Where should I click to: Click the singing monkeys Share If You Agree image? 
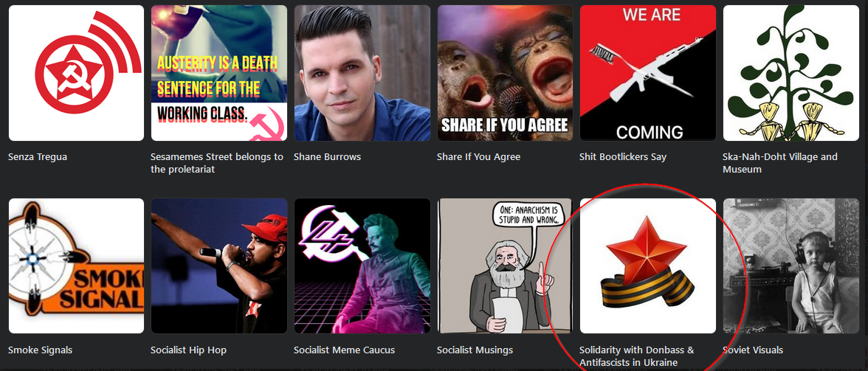pyautogui.click(x=506, y=73)
